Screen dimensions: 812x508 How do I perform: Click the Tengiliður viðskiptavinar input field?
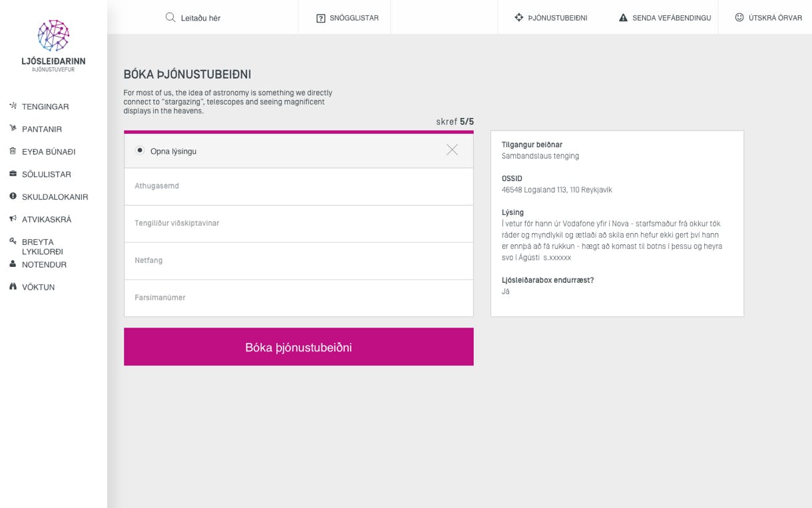click(299, 224)
